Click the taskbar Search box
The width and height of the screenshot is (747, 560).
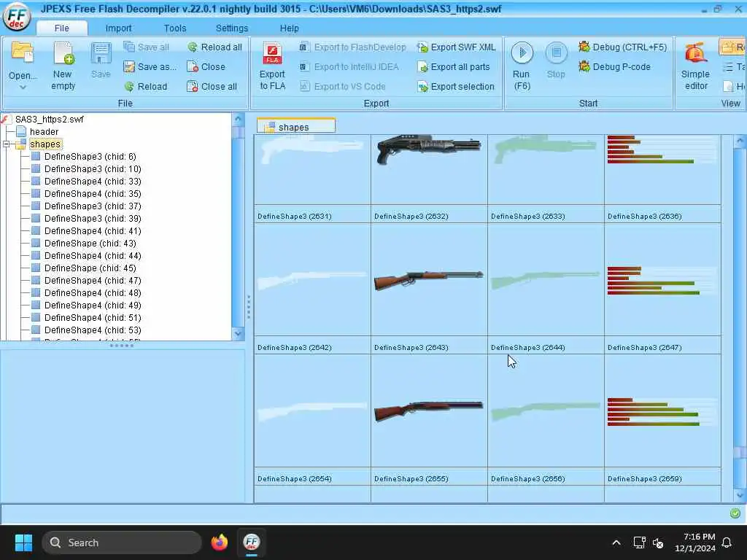pyautogui.click(x=122, y=542)
